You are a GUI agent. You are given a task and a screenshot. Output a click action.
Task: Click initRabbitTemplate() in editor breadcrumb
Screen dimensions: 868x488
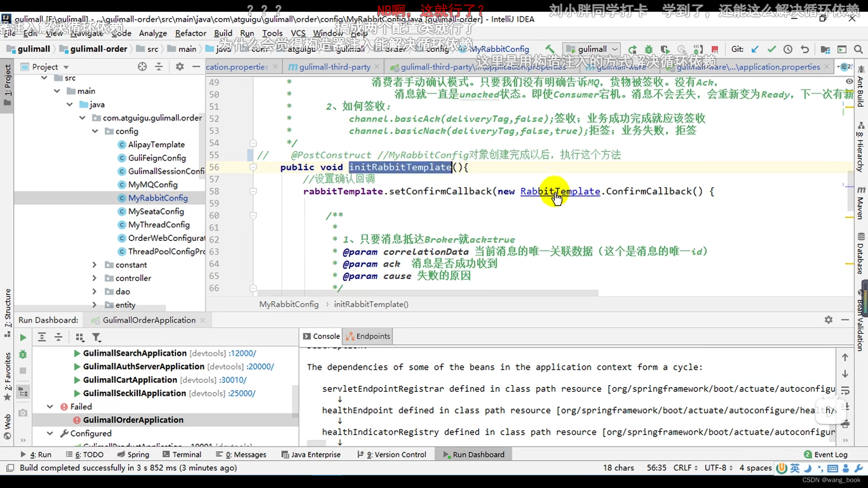pyautogui.click(x=371, y=304)
